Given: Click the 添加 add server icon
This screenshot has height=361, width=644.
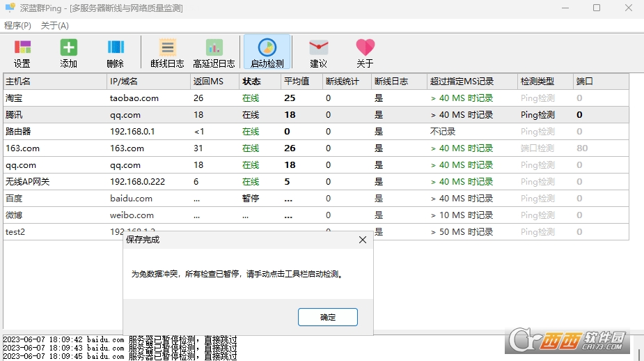Looking at the screenshot, I should tap(69, 53).
